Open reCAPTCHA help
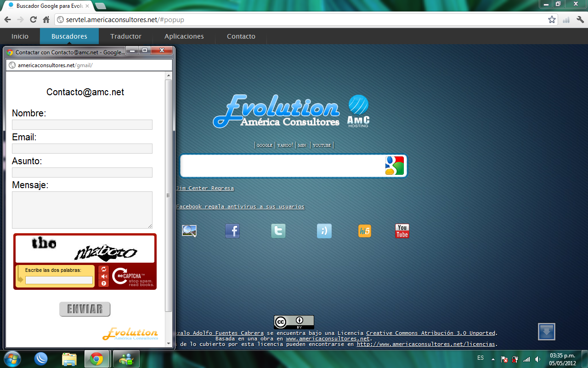This screenshot has width=588, height=368. click(x=104, y=283)
